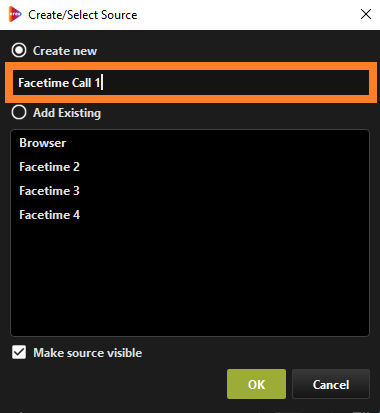The width and height of the screenshot is (380, 413).
Task: Click the app logo in the title bar
Action: coord(15,14)
